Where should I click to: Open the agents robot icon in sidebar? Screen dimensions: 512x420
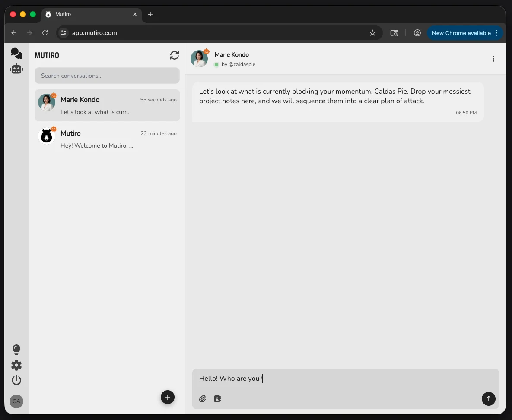(16, 69)
